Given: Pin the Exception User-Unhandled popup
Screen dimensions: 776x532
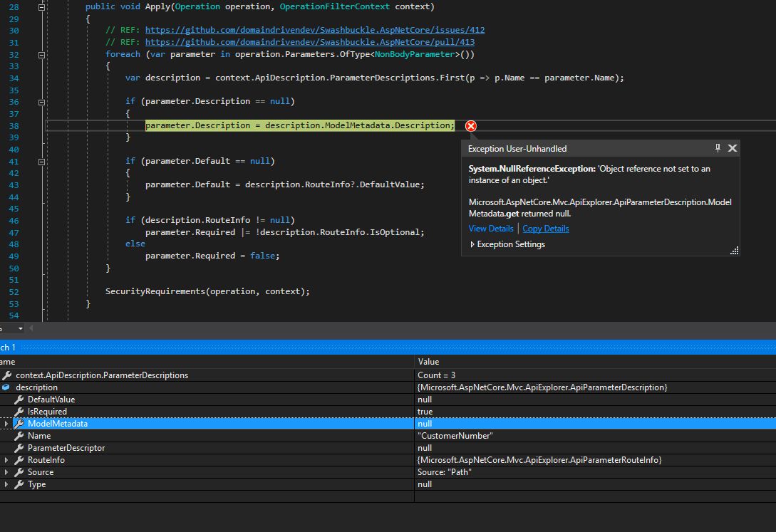Looking at the screenshot, I should (x=718, y=148).
